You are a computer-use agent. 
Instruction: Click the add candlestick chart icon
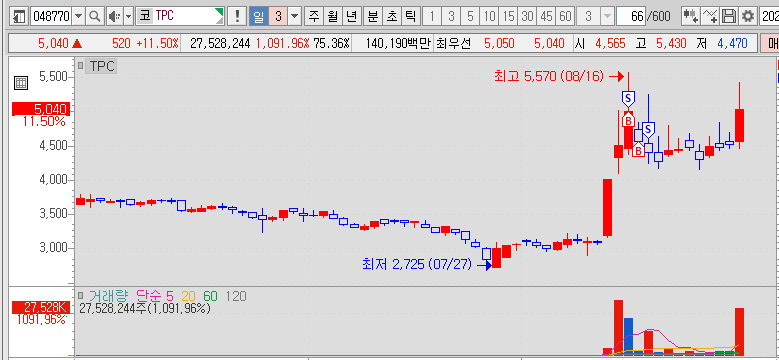click(x=691, y=16)
